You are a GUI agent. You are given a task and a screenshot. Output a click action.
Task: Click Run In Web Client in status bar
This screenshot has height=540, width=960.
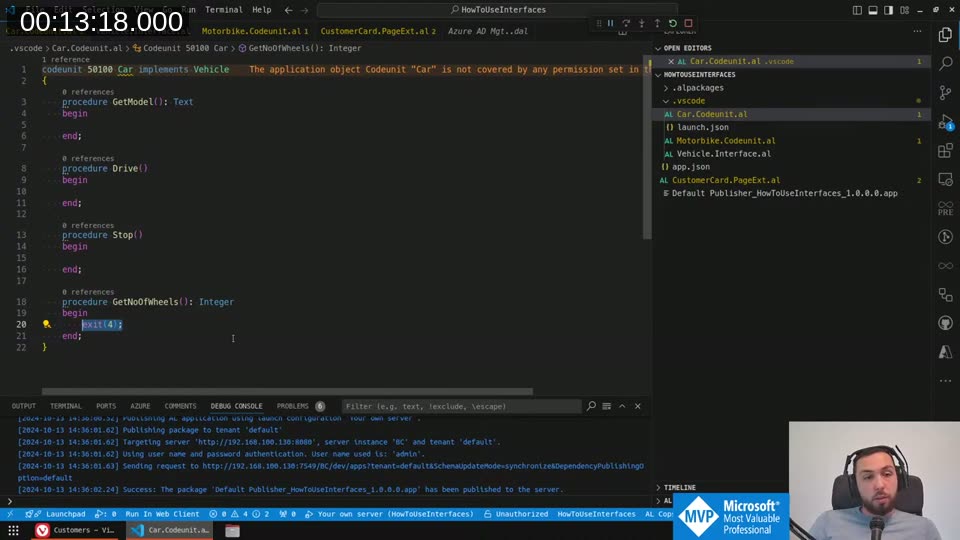(x=162, y=514)
